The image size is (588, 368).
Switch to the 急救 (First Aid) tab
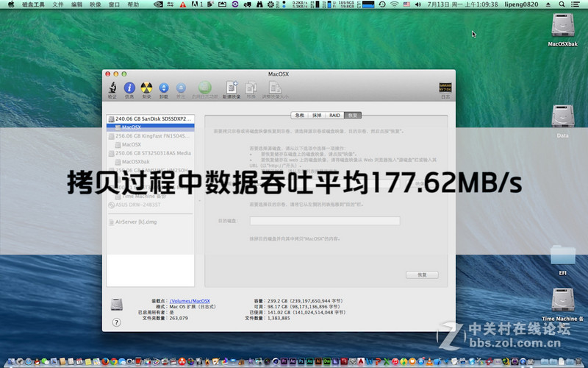299,116
